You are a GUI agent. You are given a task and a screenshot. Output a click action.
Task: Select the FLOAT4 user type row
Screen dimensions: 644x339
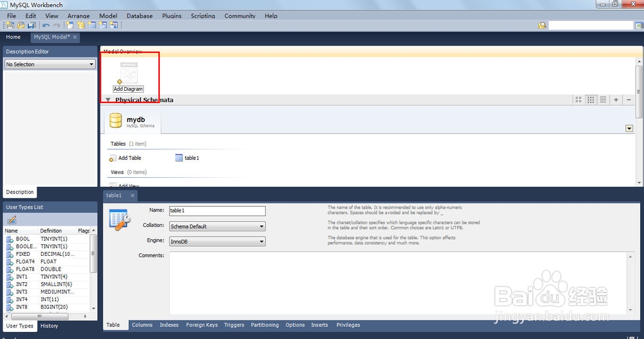(x=46, y=261)
